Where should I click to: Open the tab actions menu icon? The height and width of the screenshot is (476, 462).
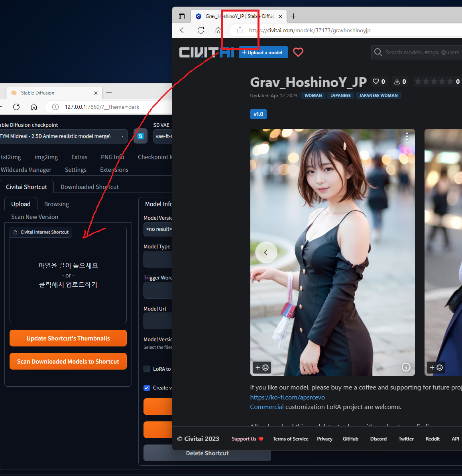(182, 16)
